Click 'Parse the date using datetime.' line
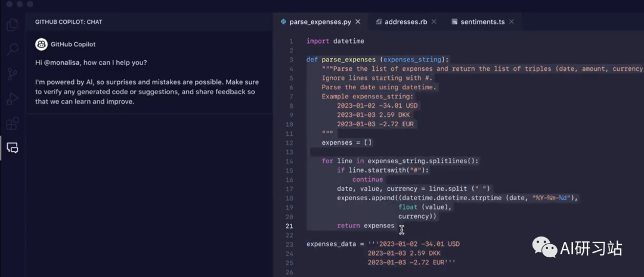 (x=379, y=88)
